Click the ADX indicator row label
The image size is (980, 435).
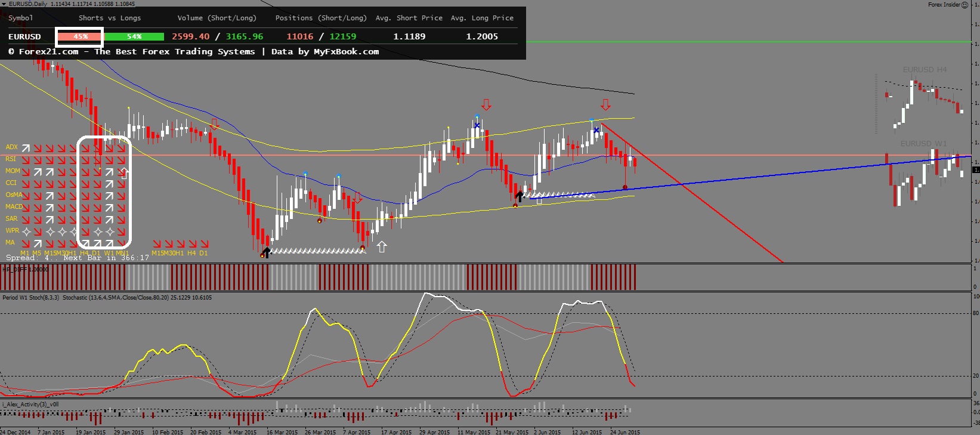point(12,147)
